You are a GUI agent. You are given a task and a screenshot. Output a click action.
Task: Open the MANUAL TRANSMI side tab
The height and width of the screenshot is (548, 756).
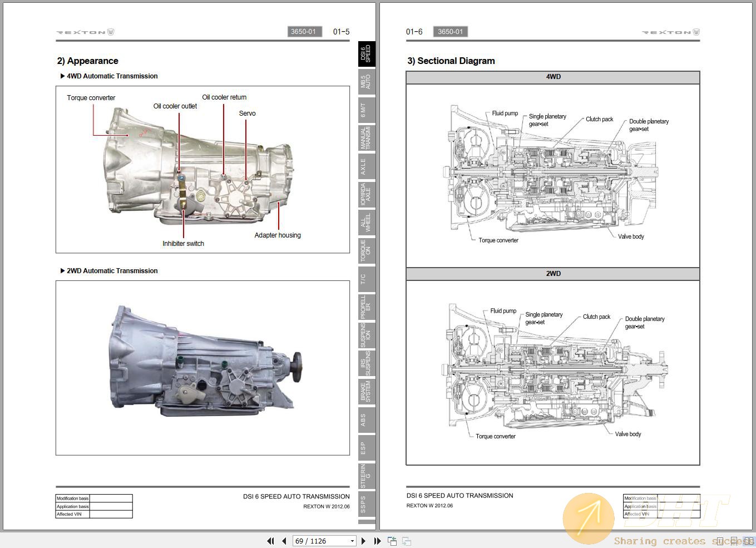click(367, 138)
